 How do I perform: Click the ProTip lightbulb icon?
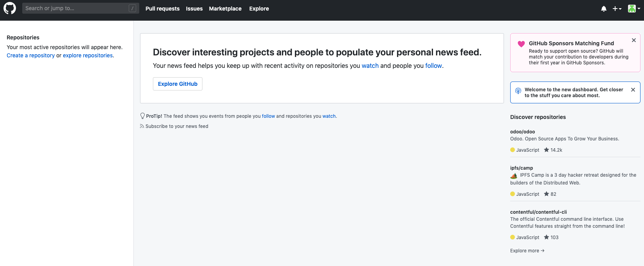pos(142,116)
